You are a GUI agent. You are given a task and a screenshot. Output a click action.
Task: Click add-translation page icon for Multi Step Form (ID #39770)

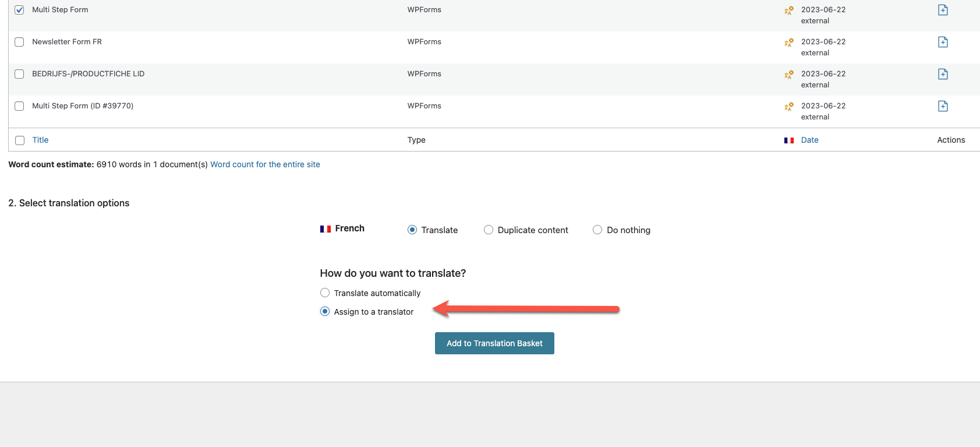pyautogui.click(x=943, y=106)
